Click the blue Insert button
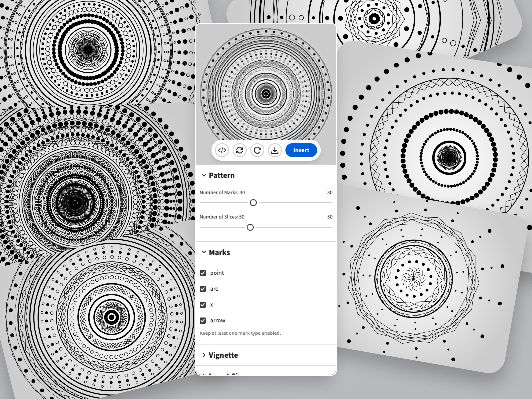The width and height of the screenshot is (532, 399). (301, 150)
